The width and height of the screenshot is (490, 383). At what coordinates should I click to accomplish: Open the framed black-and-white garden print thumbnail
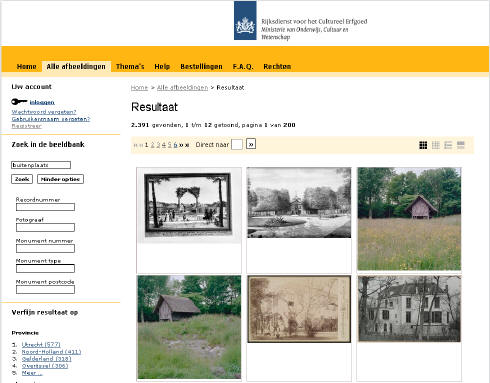point(189,205)
